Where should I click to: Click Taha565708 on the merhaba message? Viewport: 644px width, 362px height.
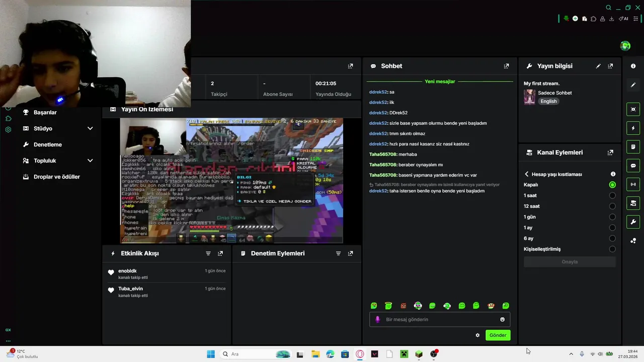tap(383, 154)
